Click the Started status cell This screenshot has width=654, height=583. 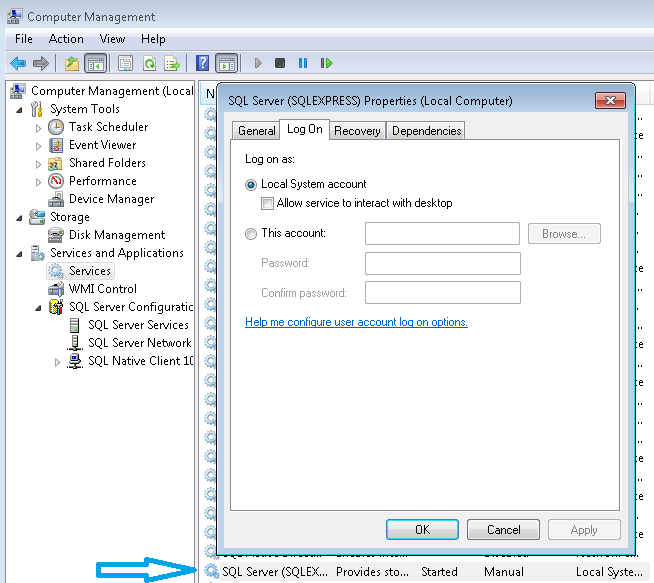[x=439, y=572]
